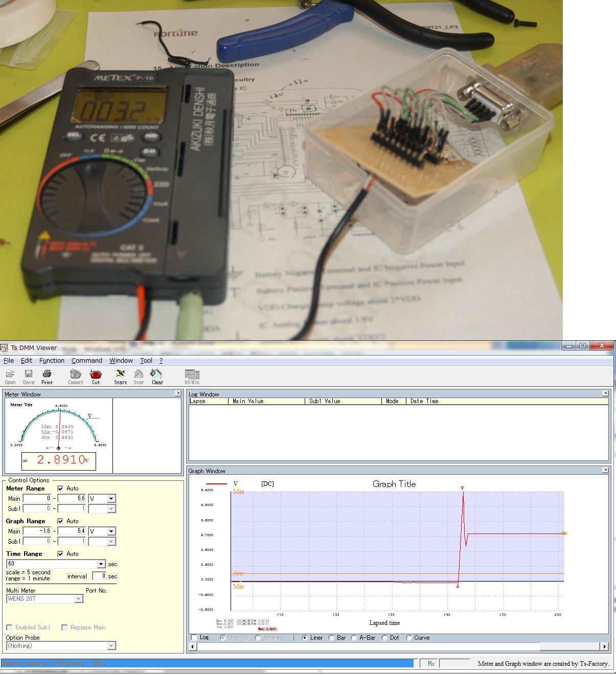This screenshot has height=675, width=616.
Task: Open the Command menu
Action: [86, 360]
